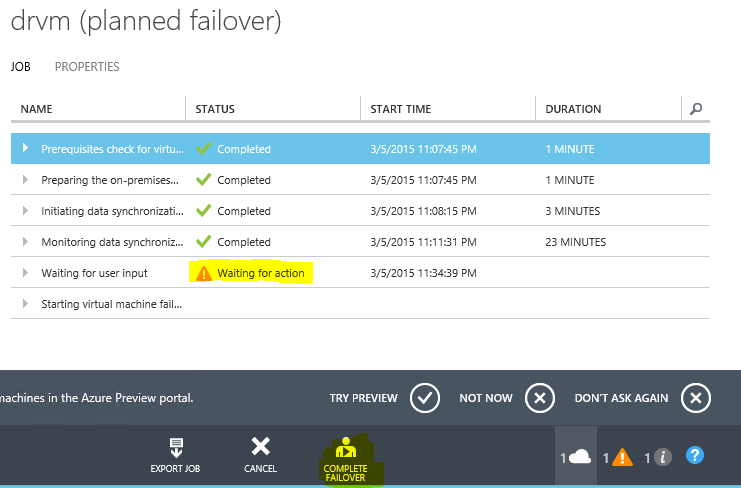
Task: Expand the Starting virtual machine failover row
Action: [x=25, y=304]
